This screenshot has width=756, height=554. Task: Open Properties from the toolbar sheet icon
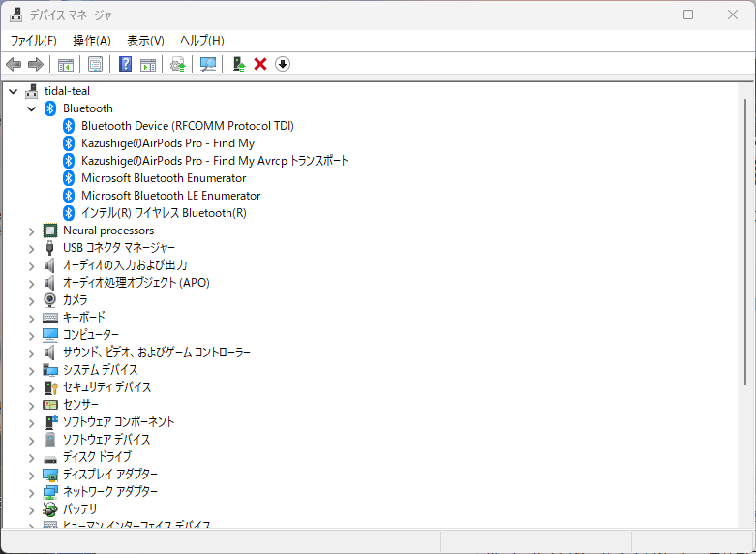coord(95,64)
